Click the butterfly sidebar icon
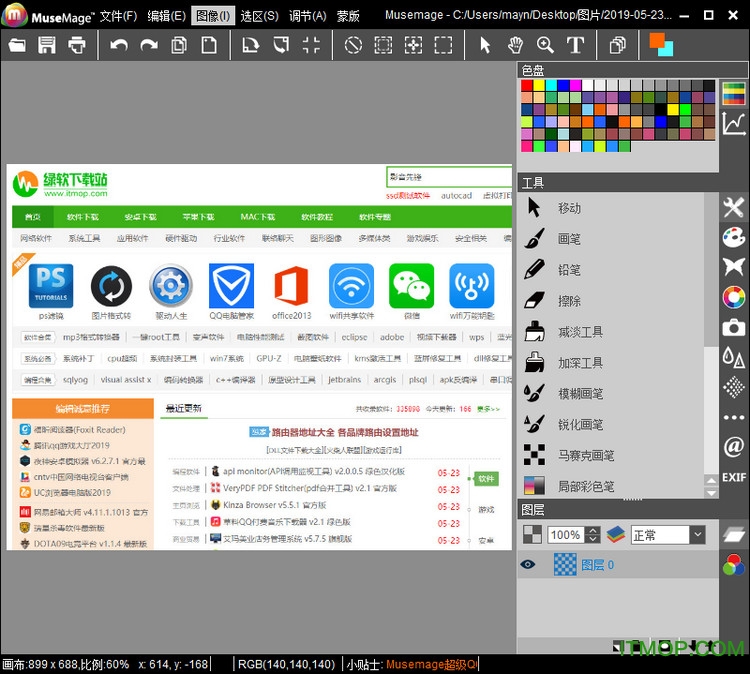750x674 pixels. tap(734, 267)
